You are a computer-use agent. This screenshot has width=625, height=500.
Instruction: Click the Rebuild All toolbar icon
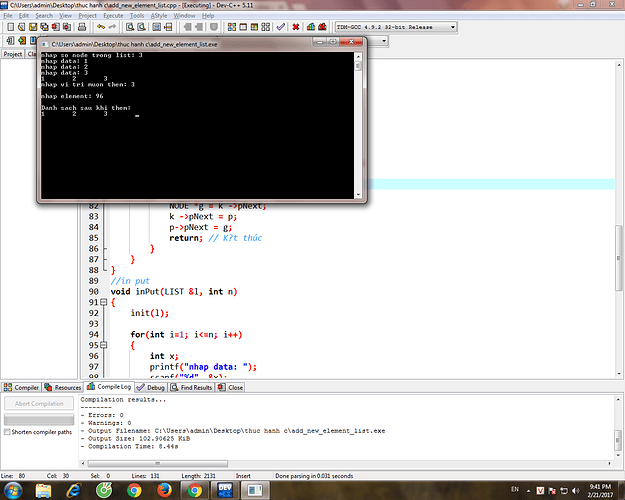(265, 27)
